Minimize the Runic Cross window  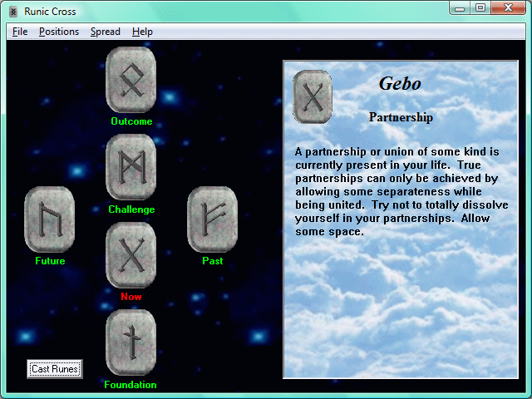(460, 8)
